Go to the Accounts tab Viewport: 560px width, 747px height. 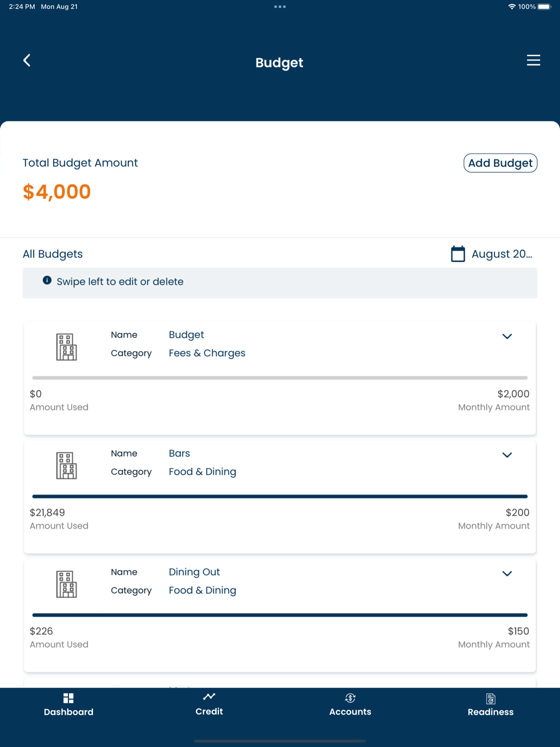350,704
